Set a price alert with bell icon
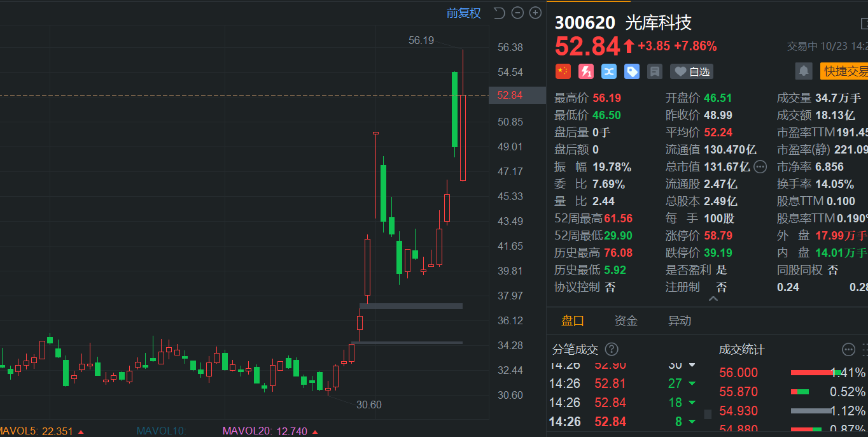 pyautogui.click(x=804, y=71)
